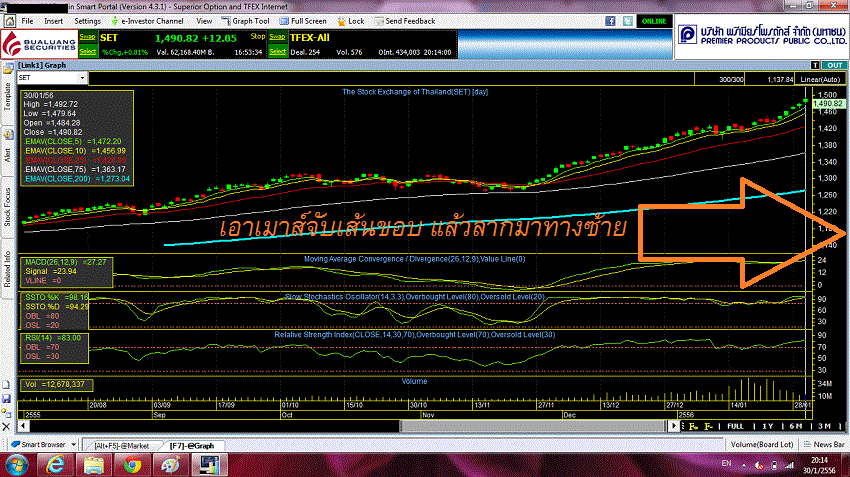This screenshot has height=477, width=850.
Task: Switch to [F7]-@Graph tab
Action: (x=192, y=446)
